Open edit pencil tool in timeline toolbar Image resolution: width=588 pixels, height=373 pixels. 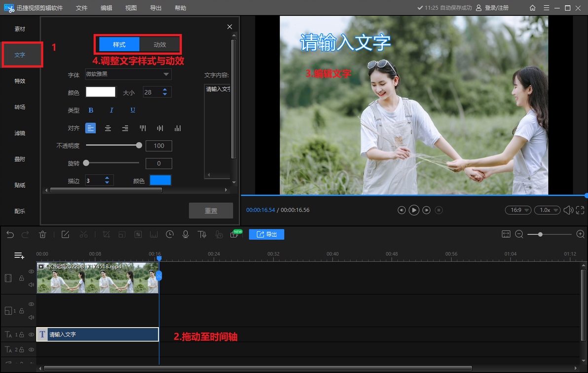point(65,234)
